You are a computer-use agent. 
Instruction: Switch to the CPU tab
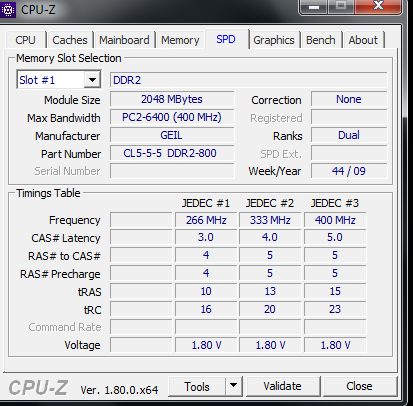click(25, 40)
